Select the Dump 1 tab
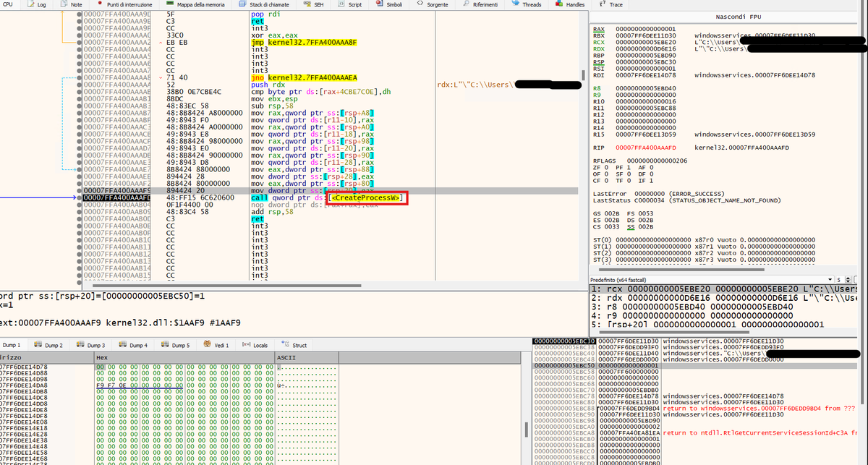 pos(12,345)
